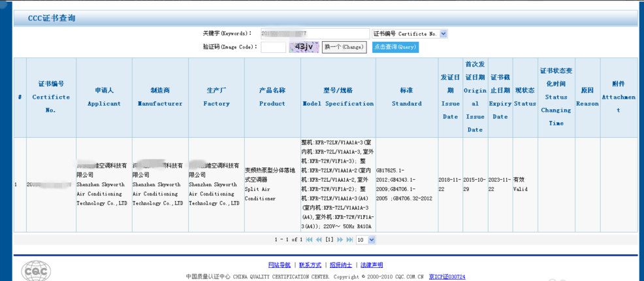The width and height of the screenshot is (644, 281).
Task: Open the 联系方式 link
Action: (x=310, y=265)
